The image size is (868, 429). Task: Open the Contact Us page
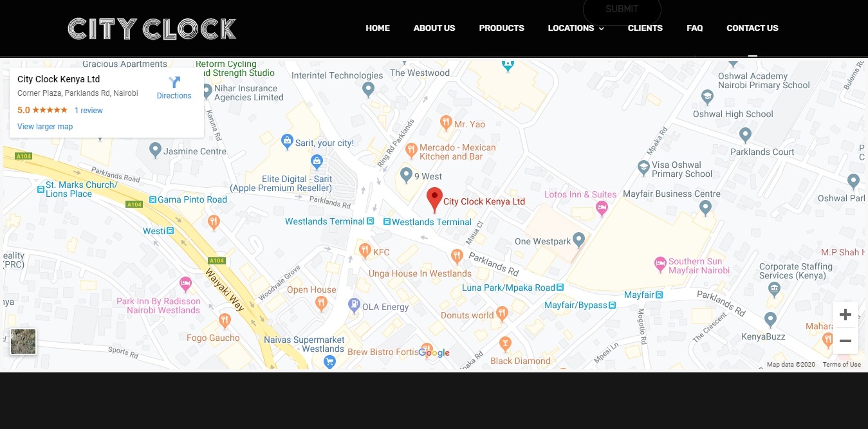point(752,28)
